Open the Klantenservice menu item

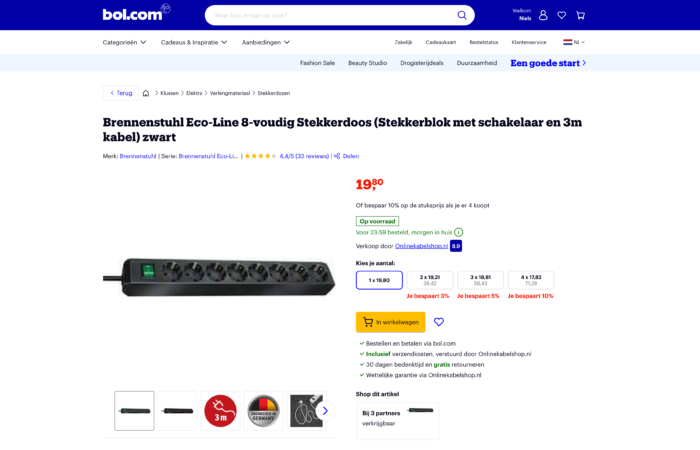click(529, 42)
